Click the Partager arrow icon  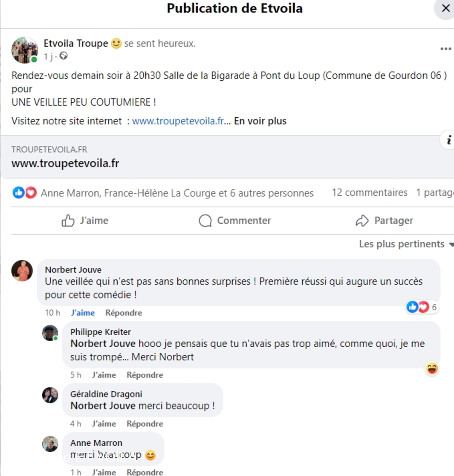pyautogui.click(x=362, y=221)
